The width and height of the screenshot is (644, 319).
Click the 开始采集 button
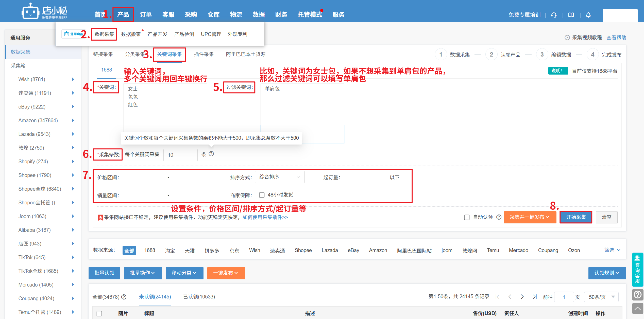pos(576,217)
